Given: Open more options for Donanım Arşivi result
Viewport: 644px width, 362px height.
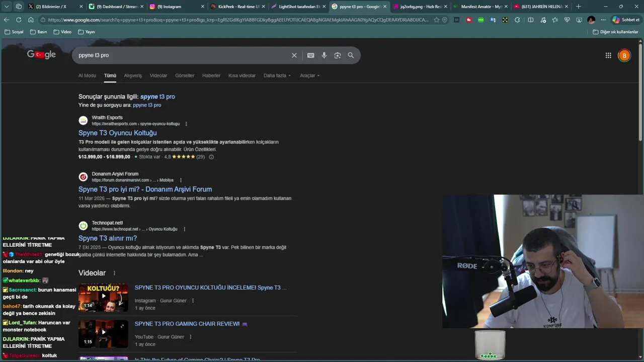Looking at the screenshot, I should [x=181, y=180].
